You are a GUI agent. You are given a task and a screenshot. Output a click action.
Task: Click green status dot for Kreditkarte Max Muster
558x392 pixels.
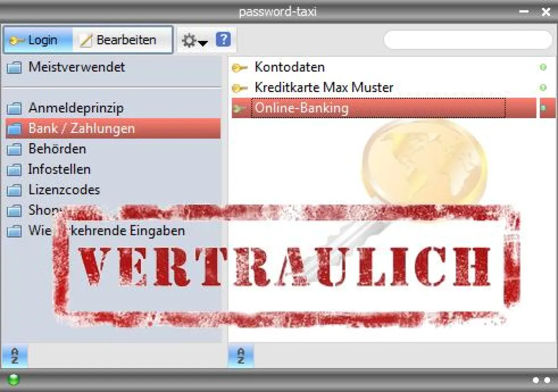(x=543, y=87)
